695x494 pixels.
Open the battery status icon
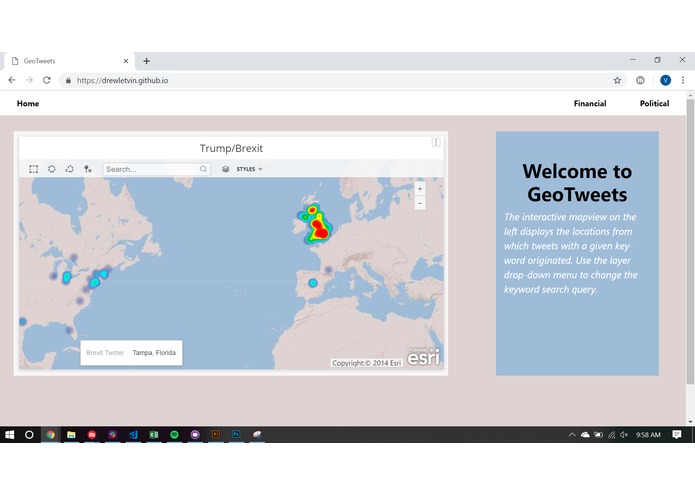point(598,435)
